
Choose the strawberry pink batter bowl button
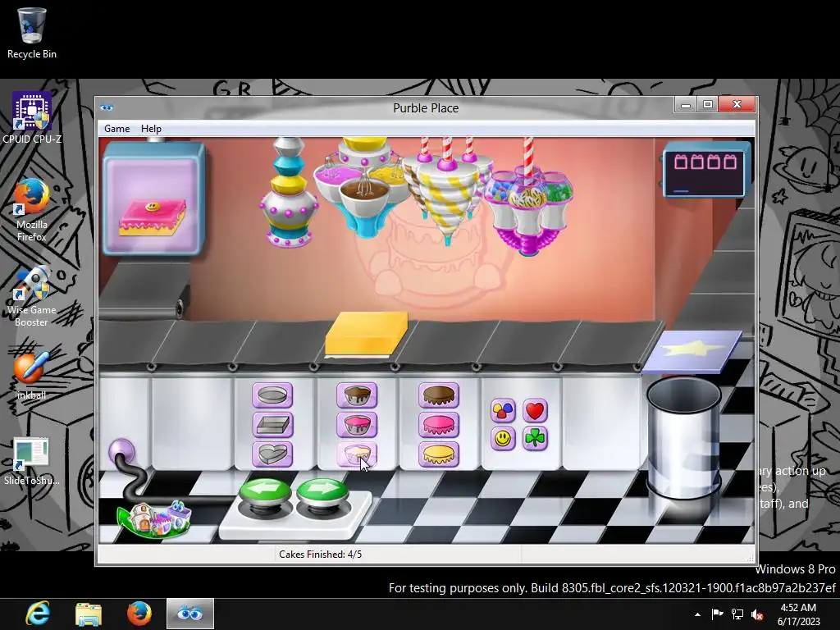(x=357, y=425)
